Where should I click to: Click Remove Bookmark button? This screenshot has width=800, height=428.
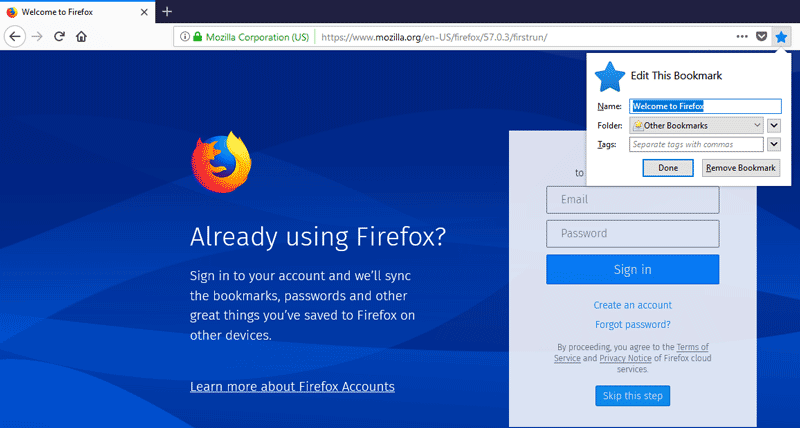pos(741,168)
